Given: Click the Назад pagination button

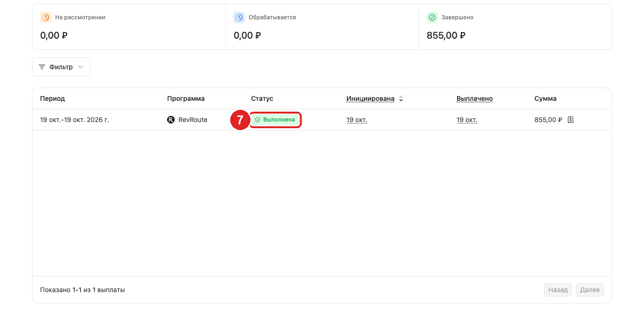Looking at the screenshot, I should click(x=558, y=290).
